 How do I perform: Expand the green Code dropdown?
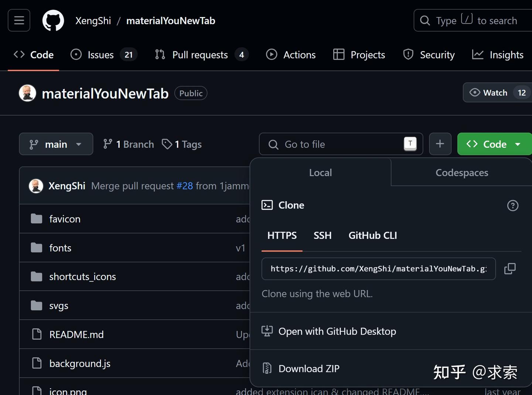click(x=494, y=144)
